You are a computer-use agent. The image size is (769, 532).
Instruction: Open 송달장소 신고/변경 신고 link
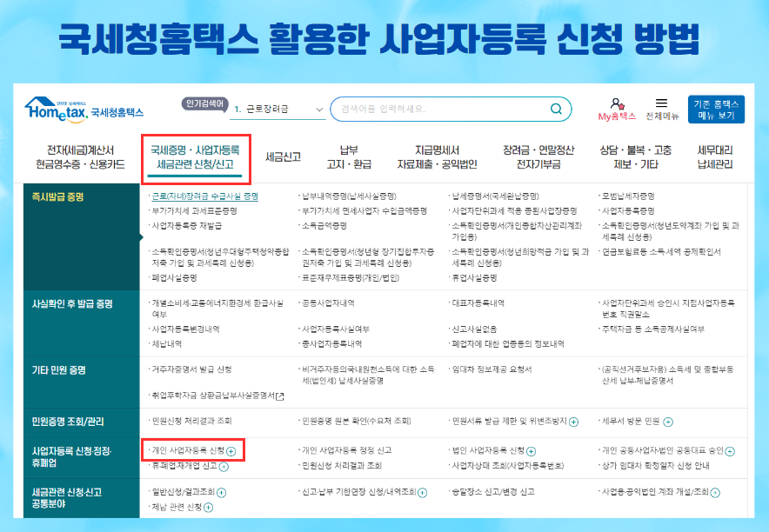pos(493,491)
